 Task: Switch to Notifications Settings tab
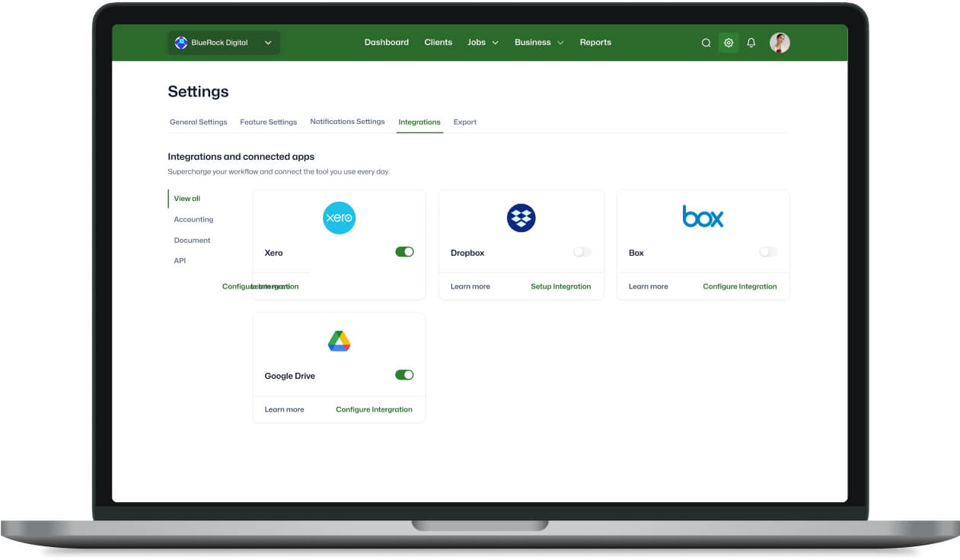click(347, 122)
